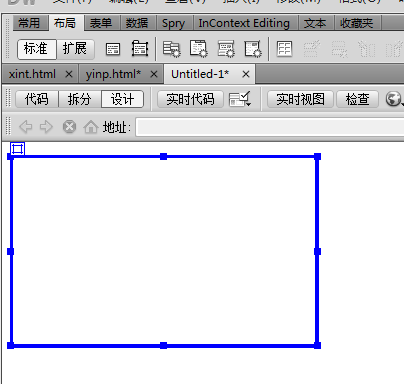This screenshot has height=384, width=404.
Task: Toggle Standard (标准) mode
Action: (37, 49)
